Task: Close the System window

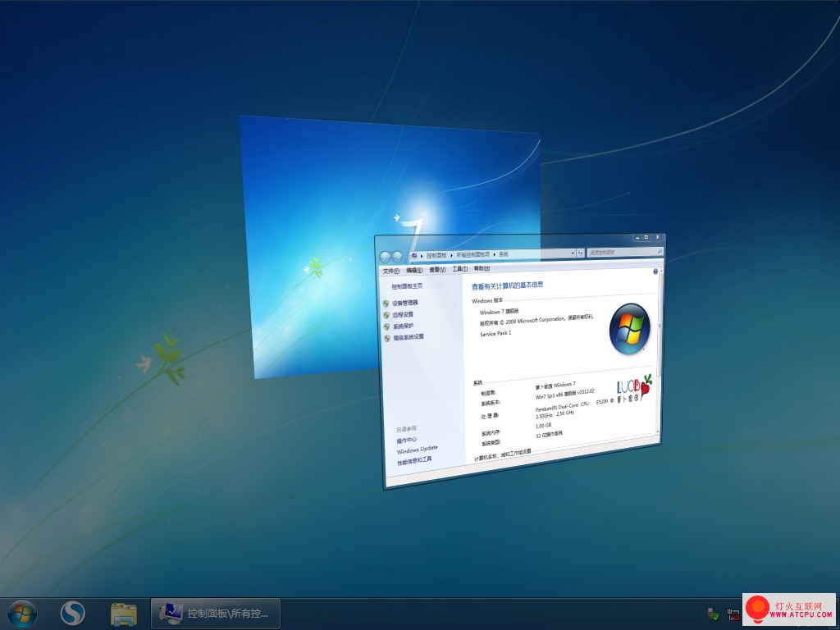Action: (x=657, y=237)
